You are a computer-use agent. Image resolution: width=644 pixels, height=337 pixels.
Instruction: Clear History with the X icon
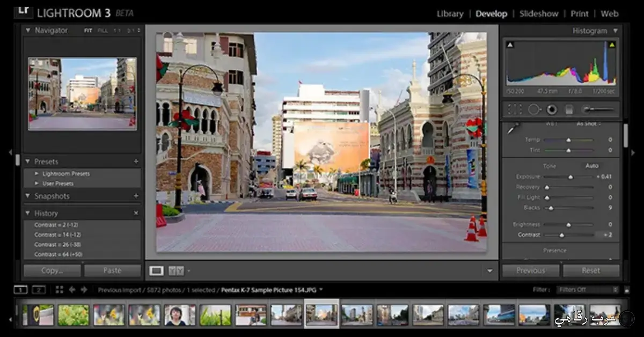coord(136,213)
